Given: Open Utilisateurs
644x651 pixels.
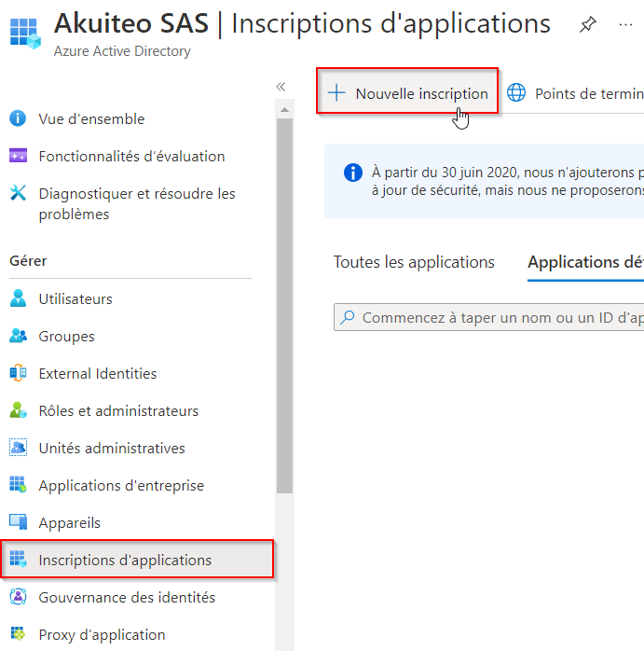Looking at the screenshot, I should [75, 299].
